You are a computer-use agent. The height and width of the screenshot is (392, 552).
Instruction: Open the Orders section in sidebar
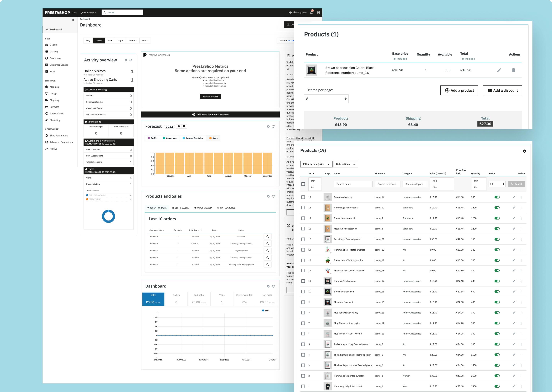click(53, 45)
